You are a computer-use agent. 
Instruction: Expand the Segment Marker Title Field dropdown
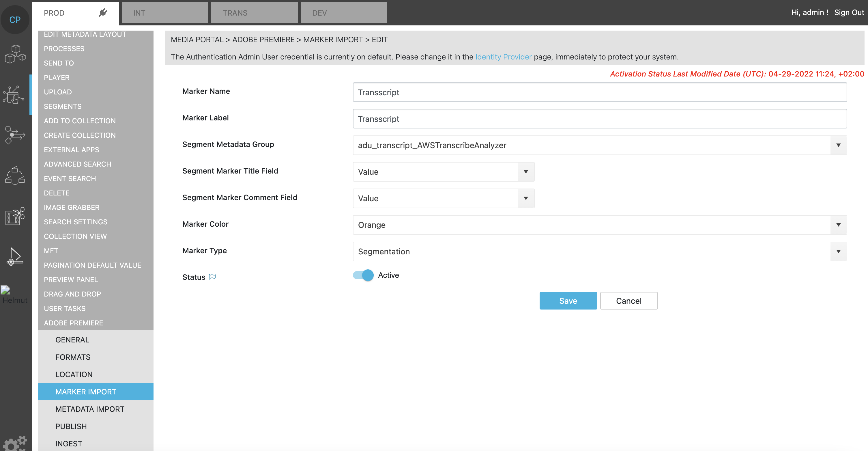[526, 172]
